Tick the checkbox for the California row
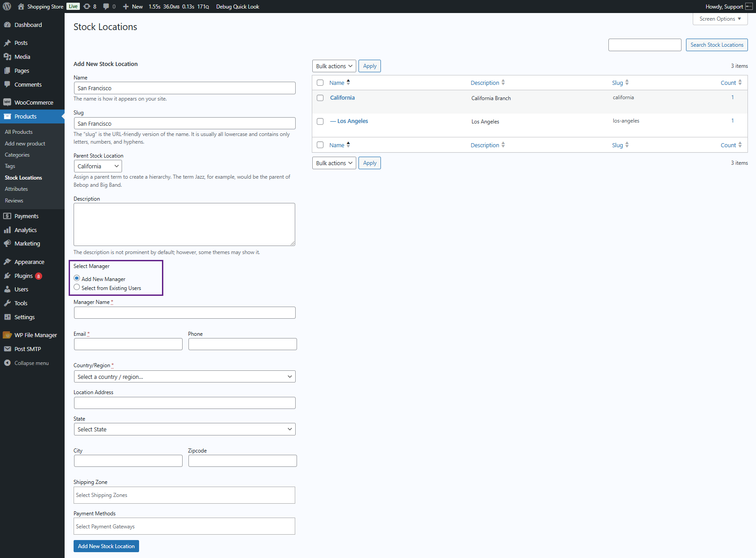Viewport: 756px width, 558px height. tap(320, 98)
